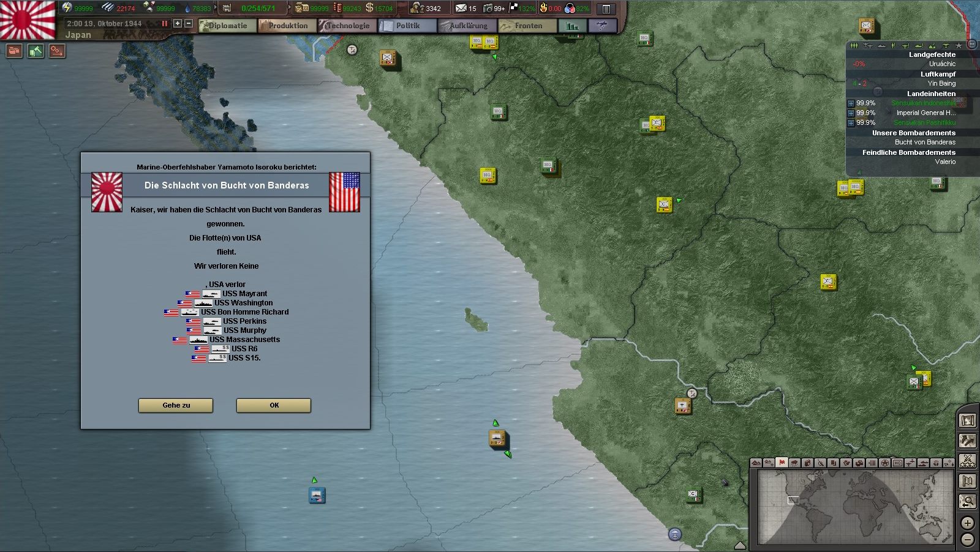Open the statistics chart icon

pos(573,26)
